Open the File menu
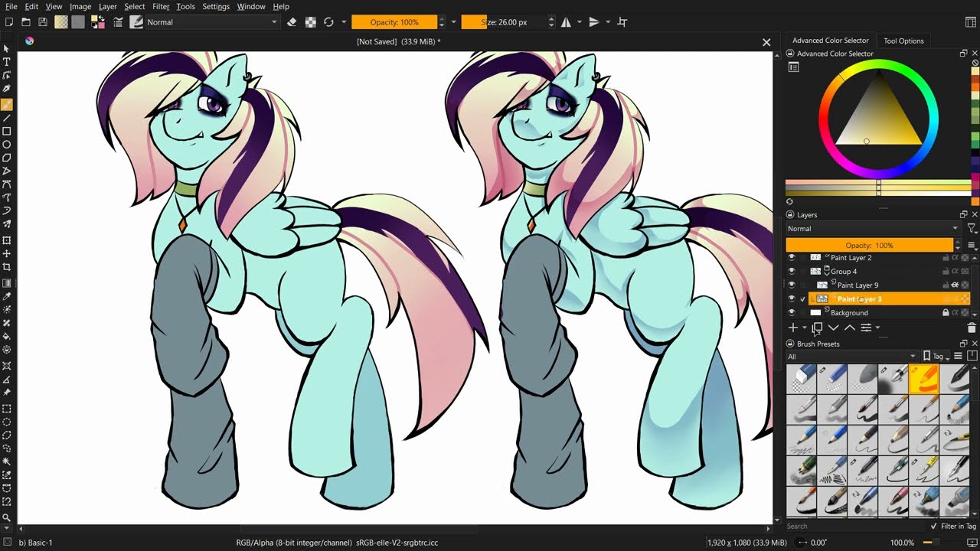Viewport: 980px width, 551px height. pyautogui.click(x=11, y=6)
